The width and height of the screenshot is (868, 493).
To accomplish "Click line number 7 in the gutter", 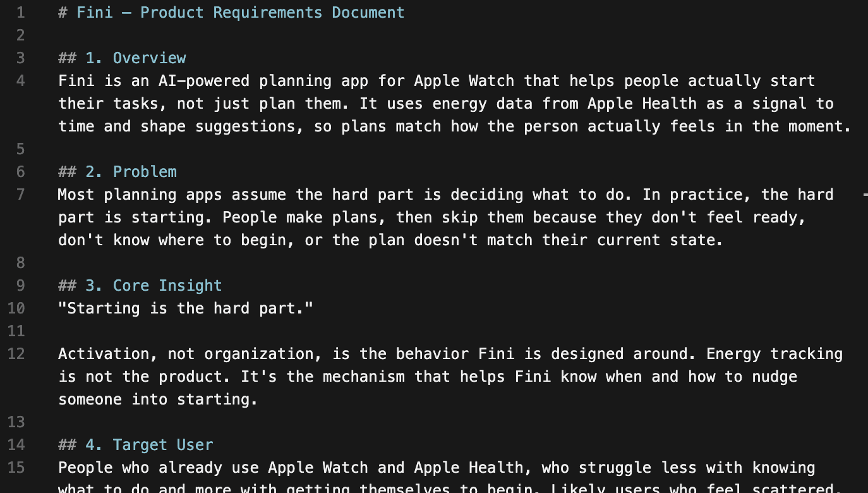I will pos(21,195).
